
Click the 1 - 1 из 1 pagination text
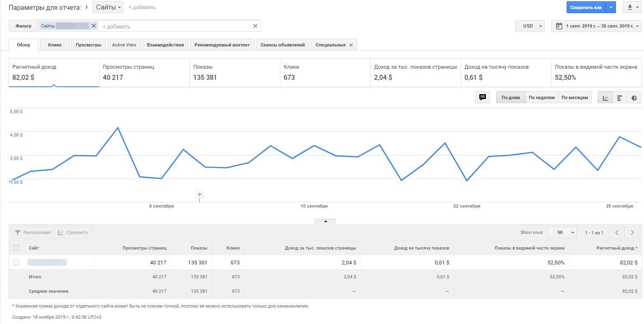click(594, 233)
